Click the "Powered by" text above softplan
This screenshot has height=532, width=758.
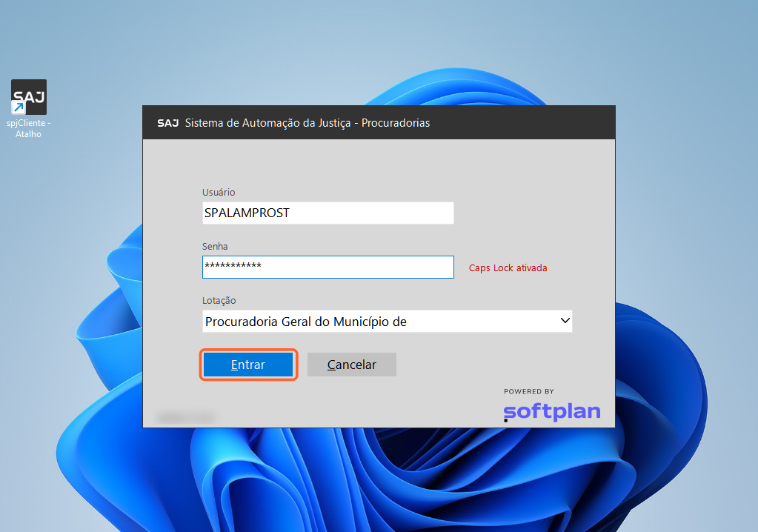(528, 391)
